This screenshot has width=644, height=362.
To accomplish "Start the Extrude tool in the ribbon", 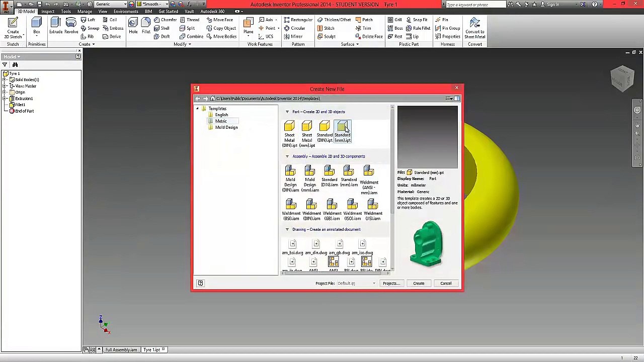I will [56, 26].
